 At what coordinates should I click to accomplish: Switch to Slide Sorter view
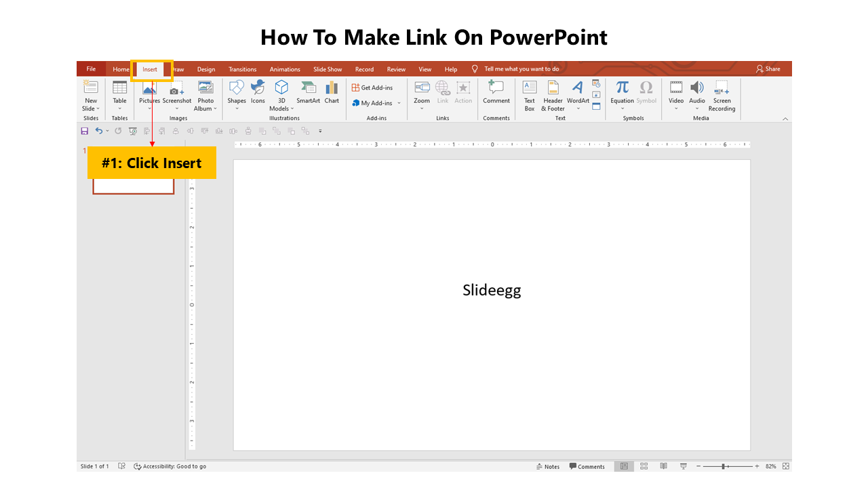point(644,466)
